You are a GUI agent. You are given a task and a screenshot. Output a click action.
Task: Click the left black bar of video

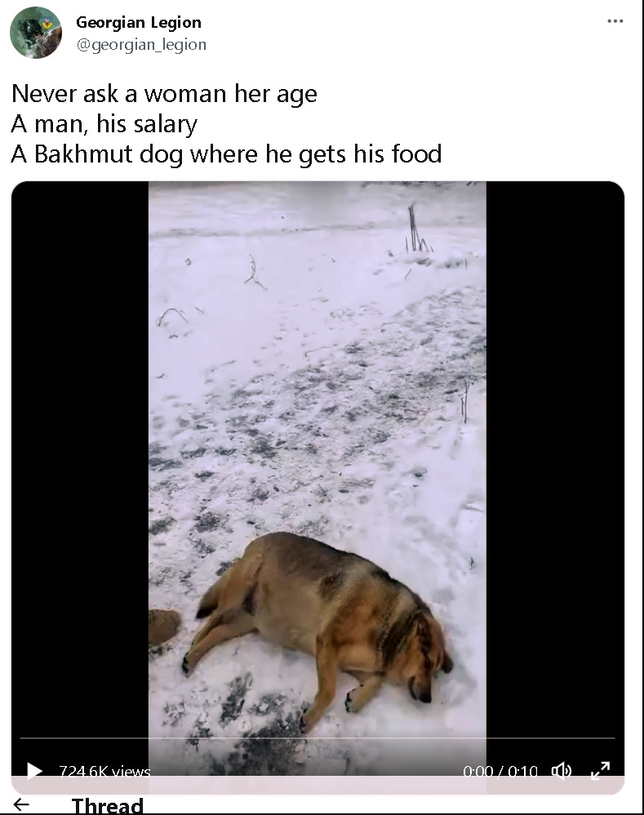[80, 468]
